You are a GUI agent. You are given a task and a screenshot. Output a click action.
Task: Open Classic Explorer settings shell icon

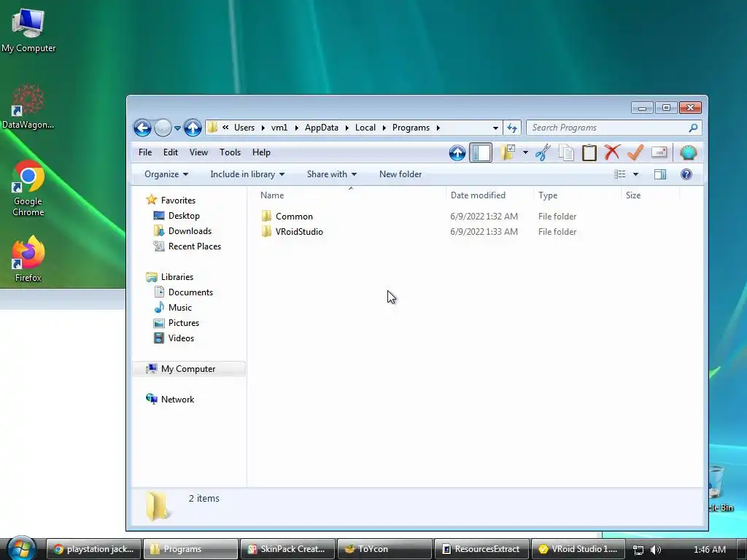click(x=689, y=152)
